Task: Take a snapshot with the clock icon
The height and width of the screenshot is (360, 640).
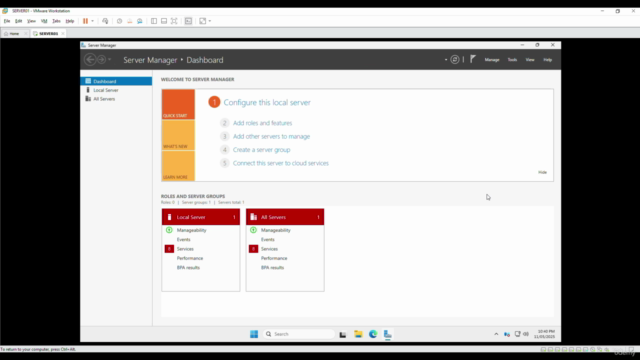Action: [x=119, y=21]
